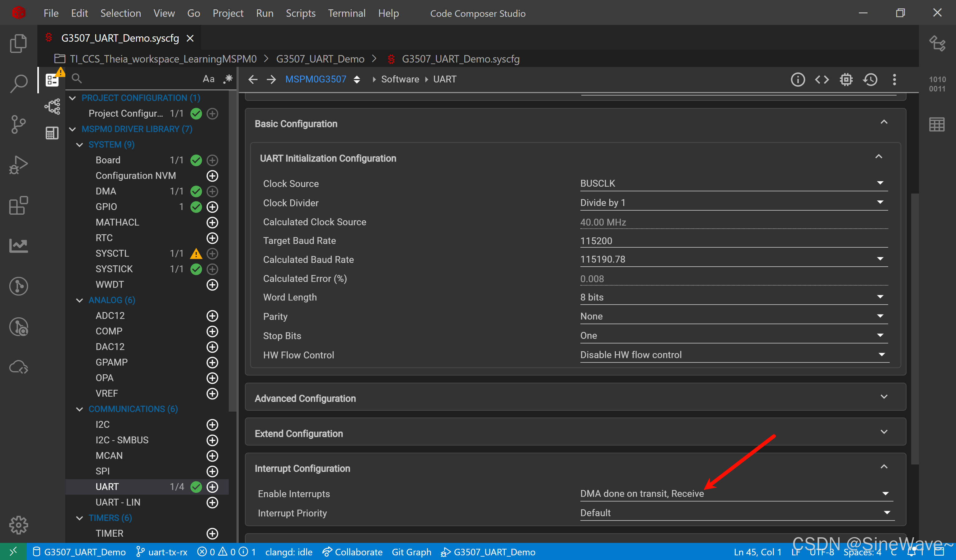The image size is (956, 560).
Task: Open git history circular icon in activity bar
Action: pos(18,286)
